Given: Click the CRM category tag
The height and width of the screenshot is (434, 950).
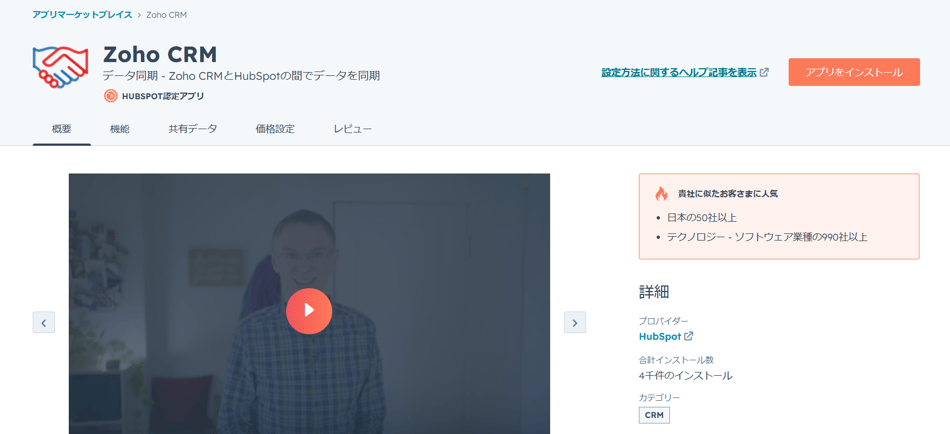Looking at the screenshot, I should tap(654, 416).
